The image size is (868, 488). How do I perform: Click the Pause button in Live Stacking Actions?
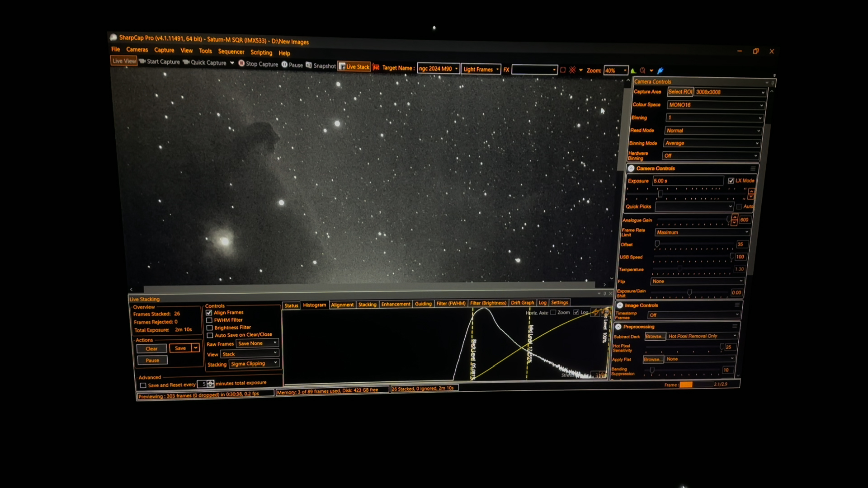pos(152,360)
